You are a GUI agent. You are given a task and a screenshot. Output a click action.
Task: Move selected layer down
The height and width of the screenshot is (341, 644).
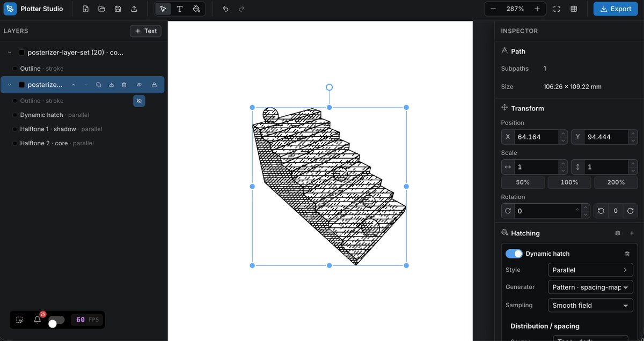click(86, 85)
